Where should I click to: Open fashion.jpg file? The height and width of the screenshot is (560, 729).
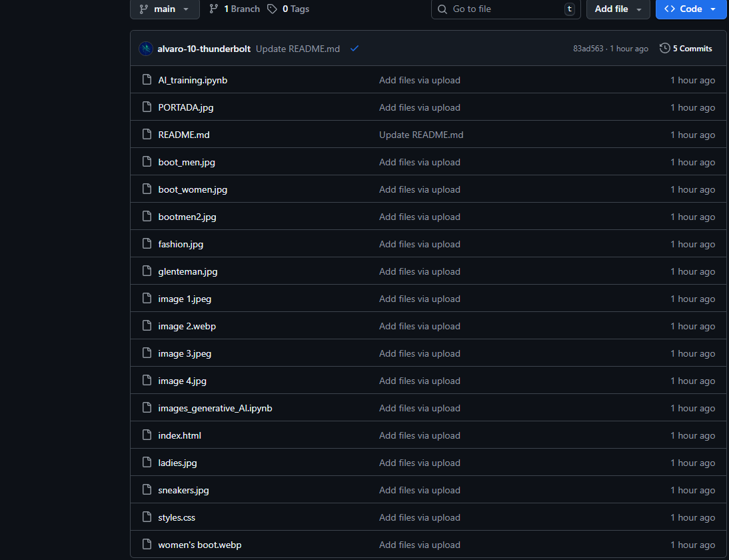(x=181, y=244)
